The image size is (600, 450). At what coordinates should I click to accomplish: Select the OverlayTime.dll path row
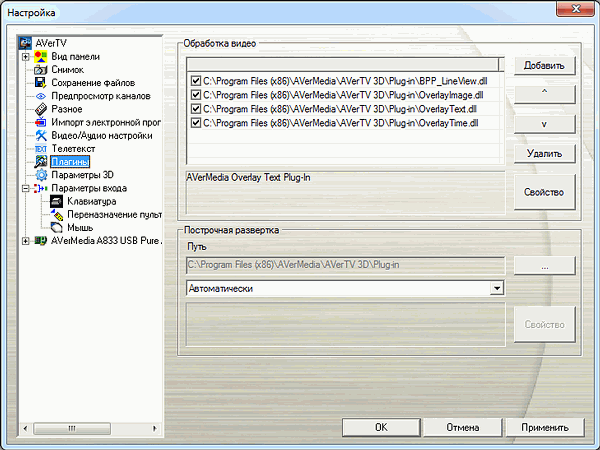(x=341, y=123)
